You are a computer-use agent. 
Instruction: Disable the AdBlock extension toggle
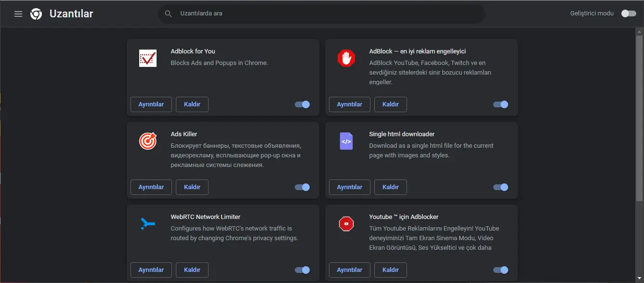point(500,104)
